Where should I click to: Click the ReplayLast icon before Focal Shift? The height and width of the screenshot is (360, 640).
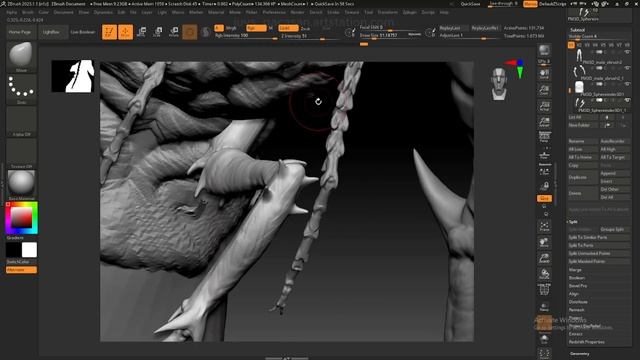click(350, 32)
